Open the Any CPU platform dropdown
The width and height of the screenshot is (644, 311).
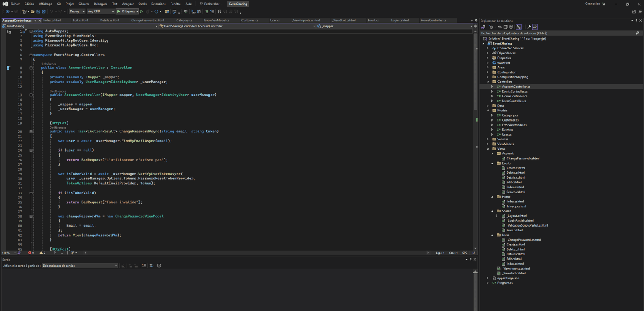tap(101, 11)
